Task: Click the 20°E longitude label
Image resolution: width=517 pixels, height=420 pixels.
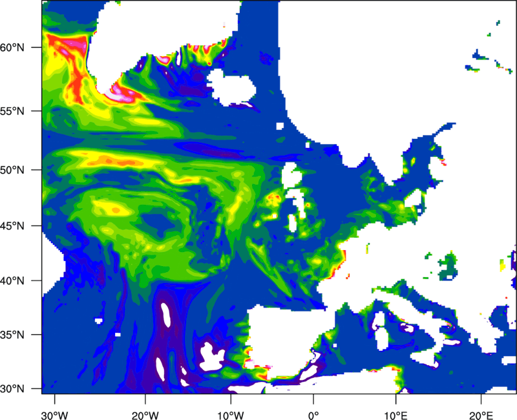Action: (481, 415)
